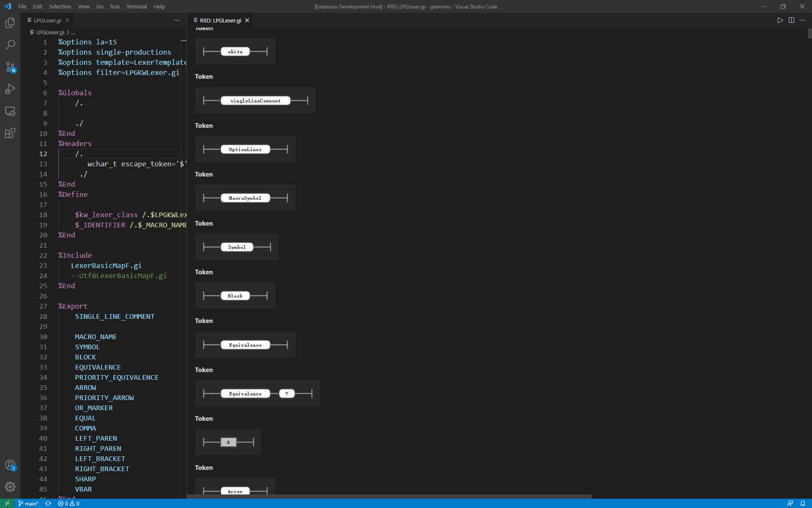Open the Search view icon
812x508 pixels.
coord(10,45)
